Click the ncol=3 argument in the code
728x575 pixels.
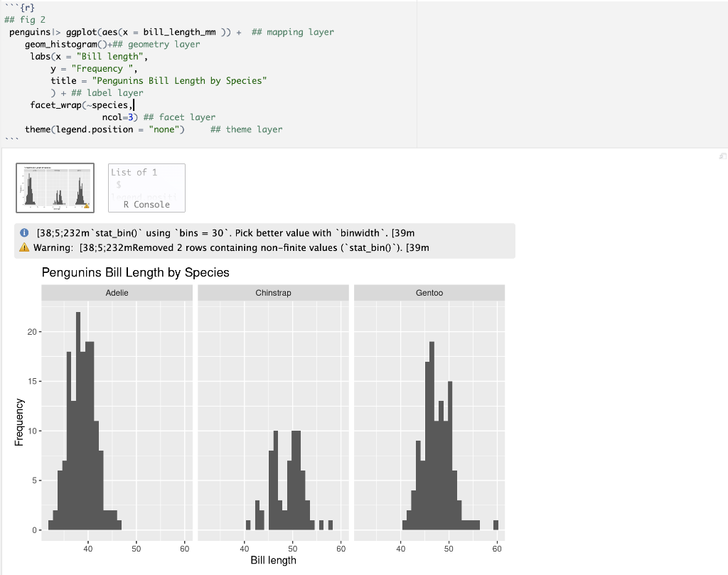click(119, 117)
